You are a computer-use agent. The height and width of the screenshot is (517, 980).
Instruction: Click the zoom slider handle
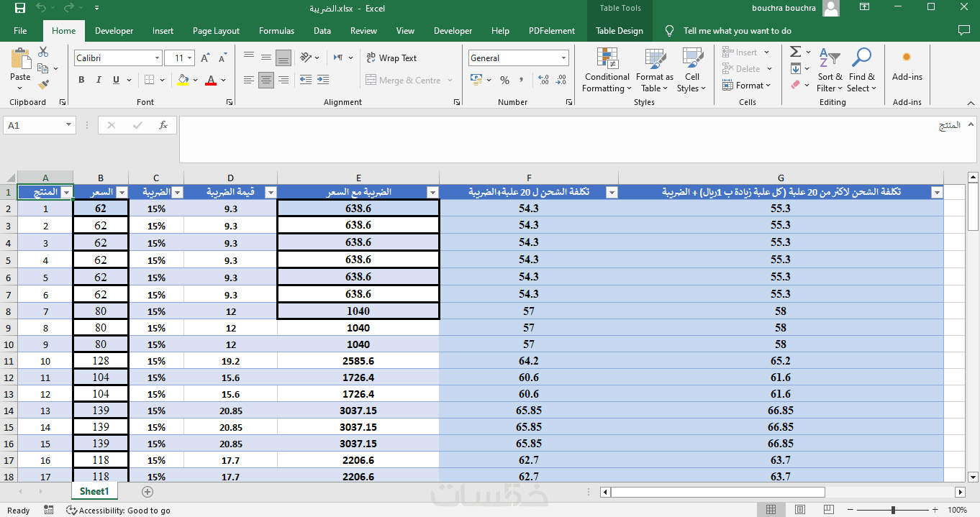893,510
